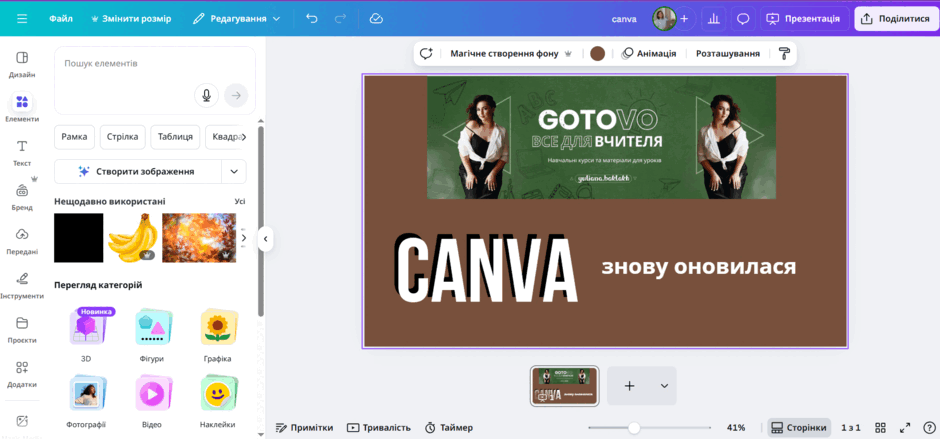Open Усі recently used link

click(240, 202)
